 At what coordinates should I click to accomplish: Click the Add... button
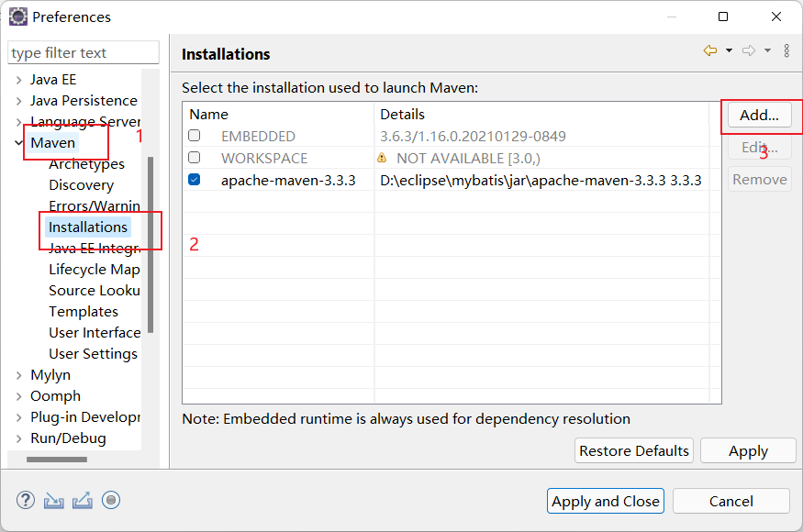[x=759, y=116]
